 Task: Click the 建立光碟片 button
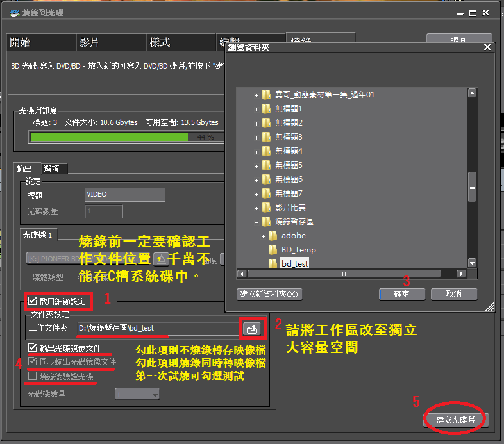tap(457, 420)
